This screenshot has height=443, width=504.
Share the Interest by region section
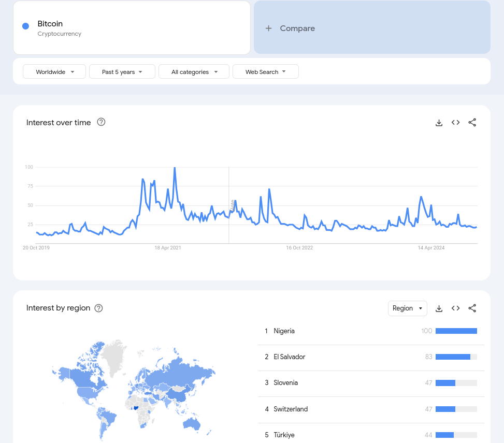tap(472, 308)
